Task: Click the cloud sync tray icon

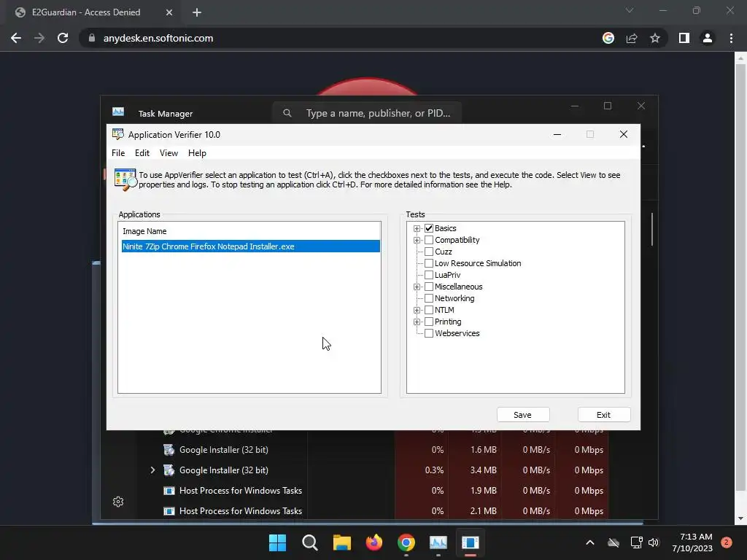Action: pos(614,542)
